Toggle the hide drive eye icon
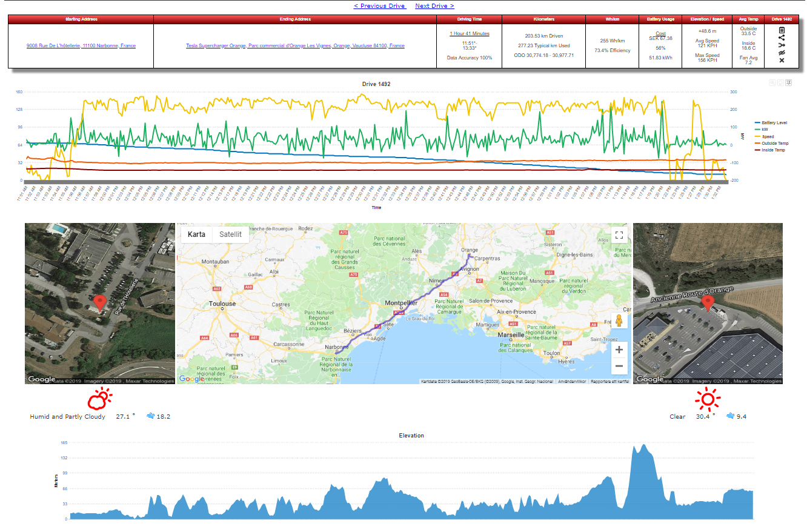Screen dimensions: 807x532 click(x=782, y=53)
